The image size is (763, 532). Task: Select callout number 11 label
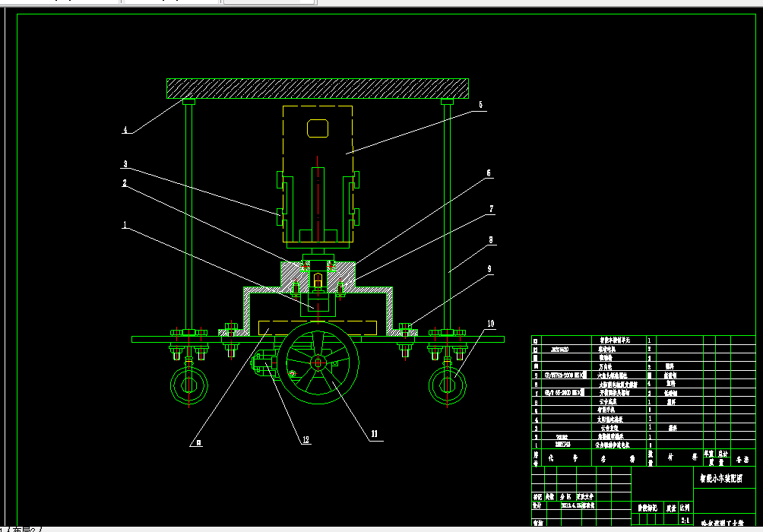pyautogui.click(x=374, y=434)
